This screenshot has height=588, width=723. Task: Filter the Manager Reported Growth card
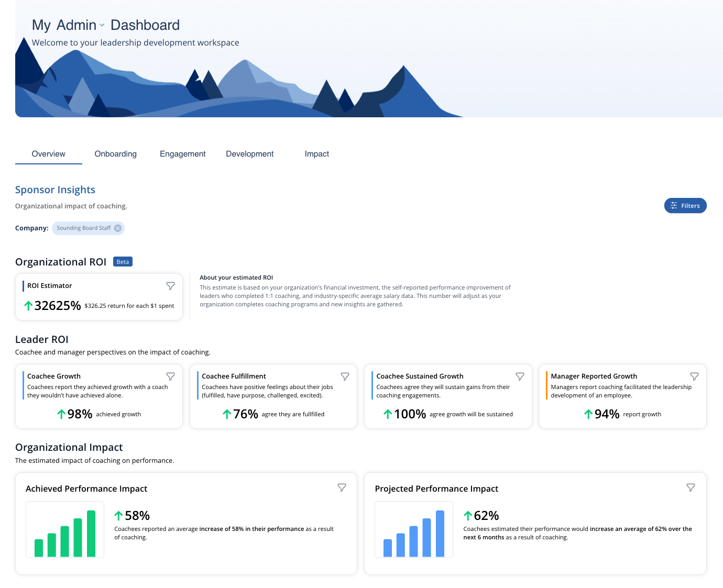point(694,376)
